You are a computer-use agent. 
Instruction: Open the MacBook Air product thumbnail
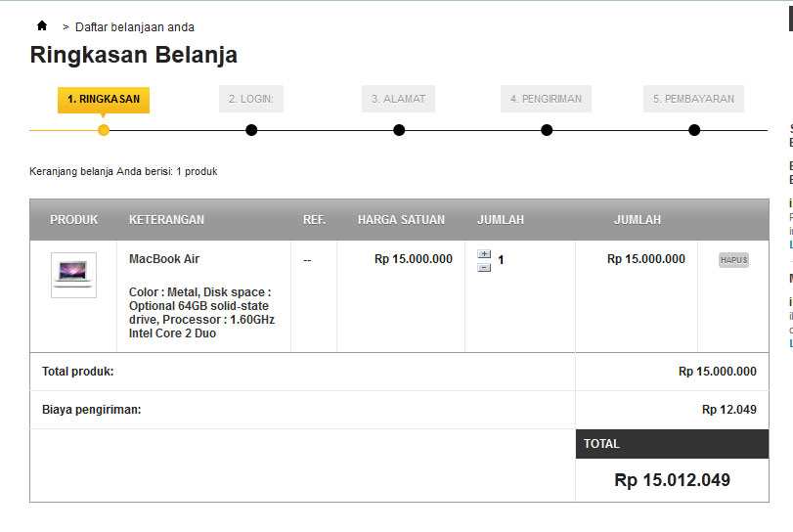(73, 275)
